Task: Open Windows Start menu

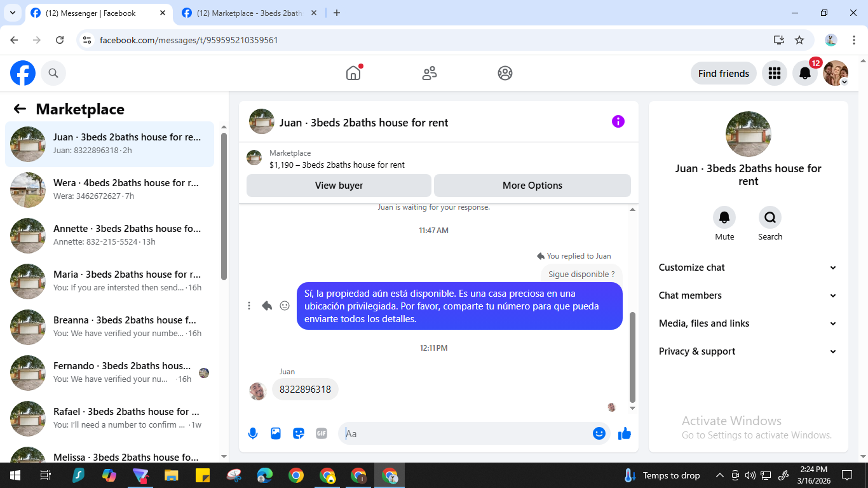Action: pos(15,475)
